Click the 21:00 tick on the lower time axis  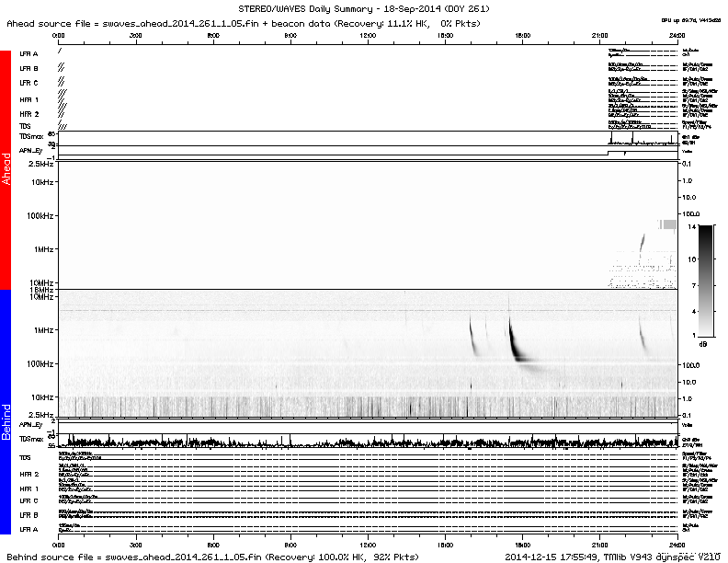600,544
